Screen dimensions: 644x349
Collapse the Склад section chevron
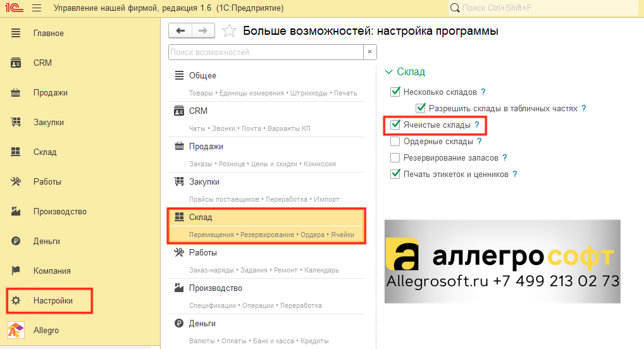tap(388, 72)
